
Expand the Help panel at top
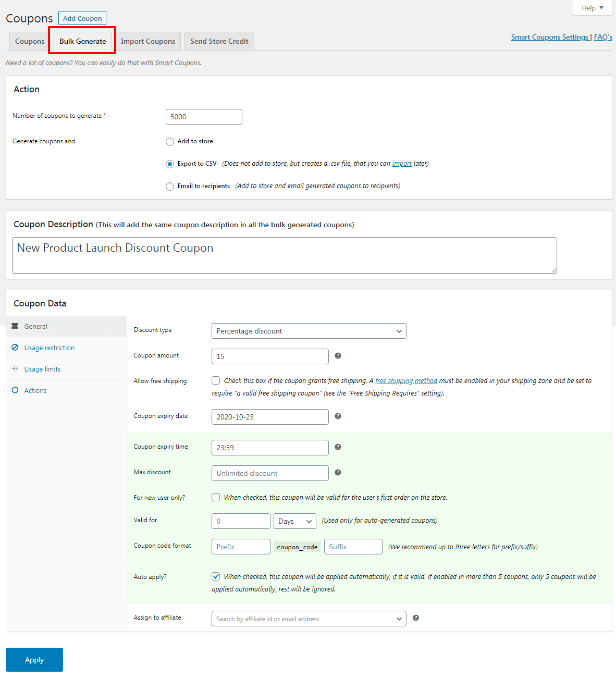(x=593, y=8)
